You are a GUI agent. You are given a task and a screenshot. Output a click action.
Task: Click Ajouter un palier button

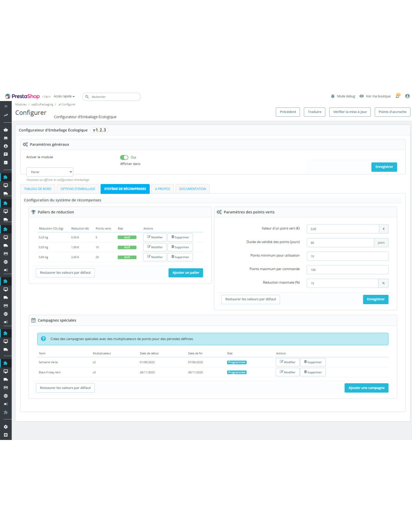(185, 273)
